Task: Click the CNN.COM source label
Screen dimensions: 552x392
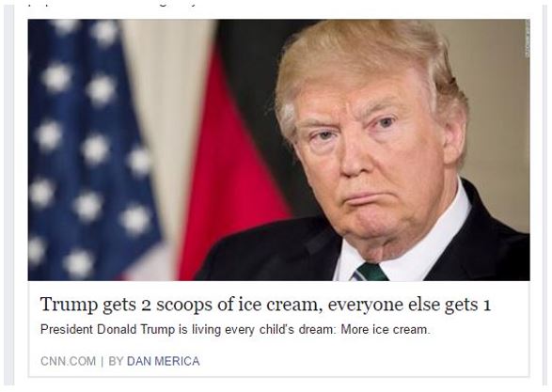Action: point(68,361)
